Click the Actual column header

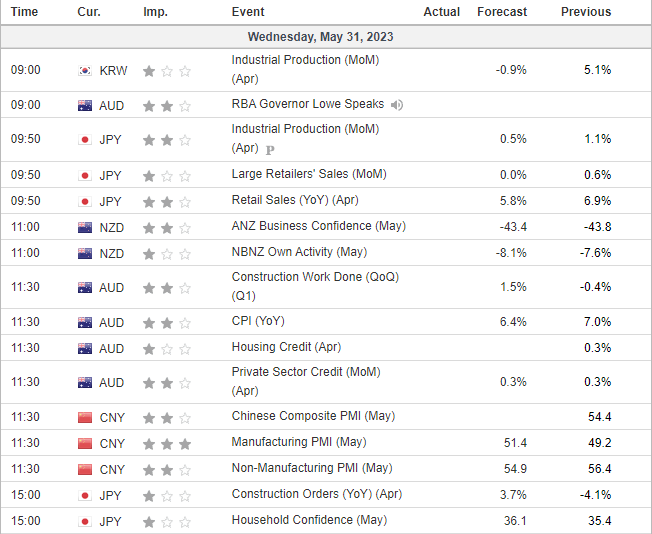pos(442,12)
